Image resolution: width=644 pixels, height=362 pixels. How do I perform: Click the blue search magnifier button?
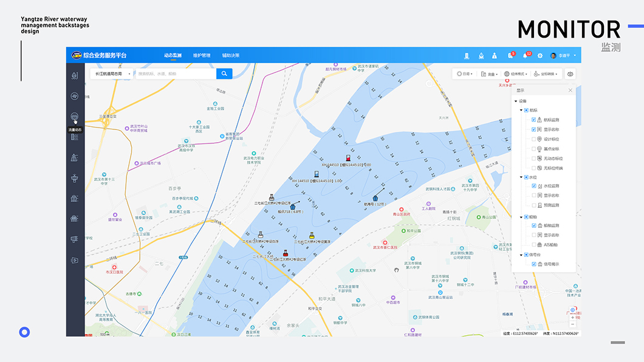[x=224, y=73]
